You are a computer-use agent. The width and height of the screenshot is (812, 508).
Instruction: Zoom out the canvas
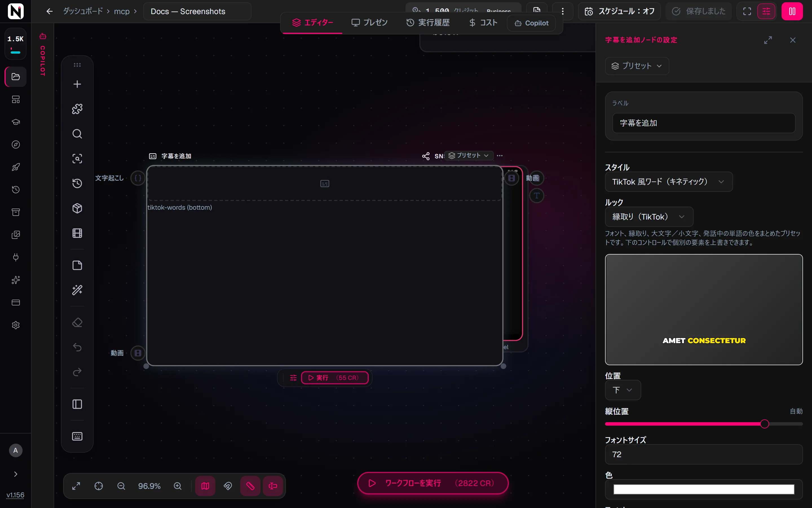(x=121, y=486)
